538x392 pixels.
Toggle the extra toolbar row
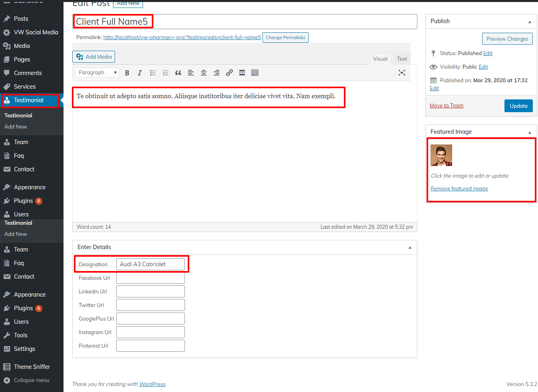(x=255, y=73)
